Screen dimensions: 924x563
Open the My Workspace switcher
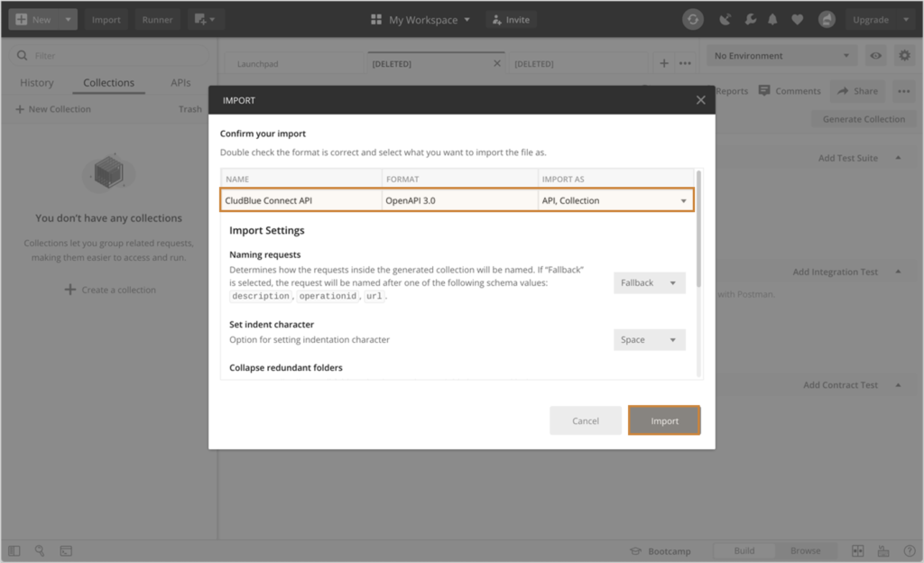point(420,20)
